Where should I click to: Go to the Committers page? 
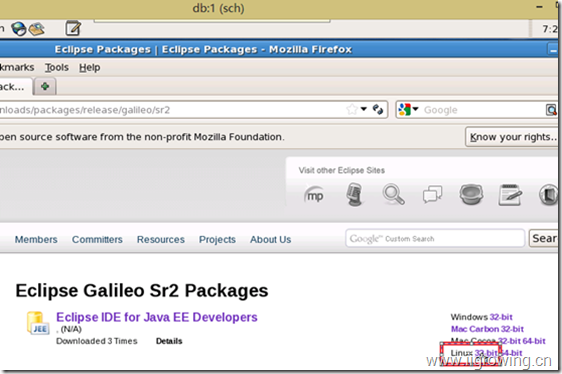(x=97, y=239)
